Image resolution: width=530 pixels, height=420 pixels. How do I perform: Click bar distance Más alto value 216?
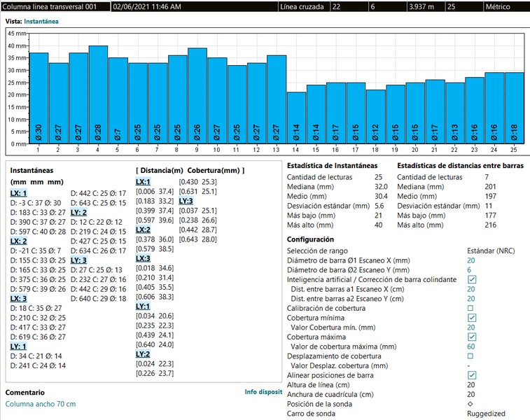(491, 225)
